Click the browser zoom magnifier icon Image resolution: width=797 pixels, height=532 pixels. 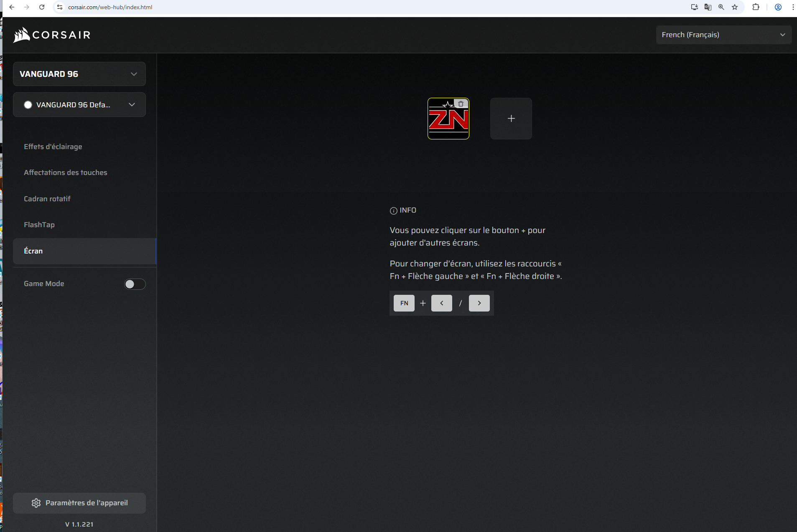point(721,7)
